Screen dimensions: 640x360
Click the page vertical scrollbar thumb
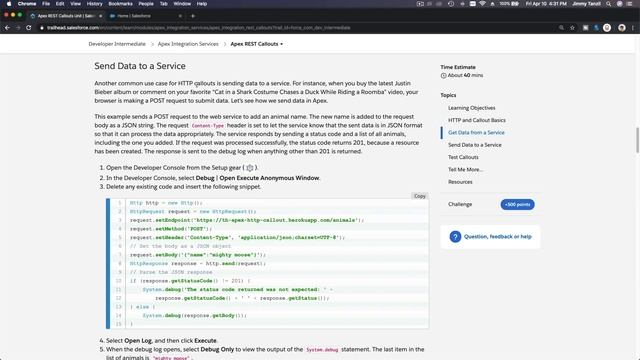coord(638,140)
